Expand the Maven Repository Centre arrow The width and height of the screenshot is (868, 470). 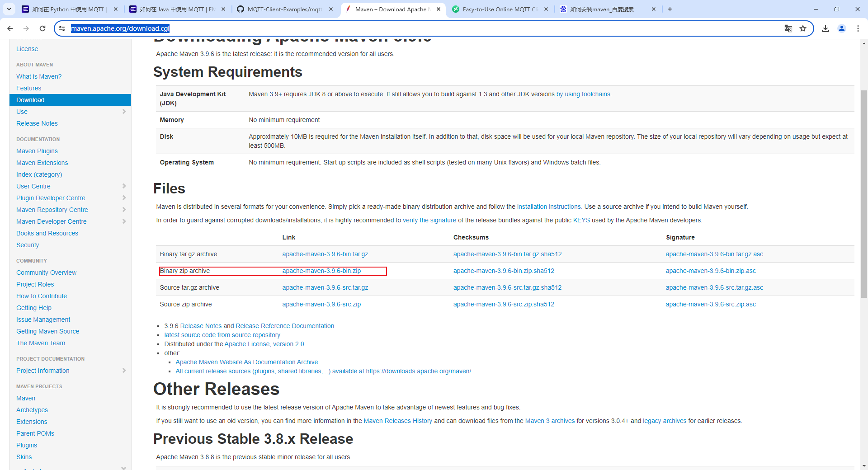[x=124, y=210]
